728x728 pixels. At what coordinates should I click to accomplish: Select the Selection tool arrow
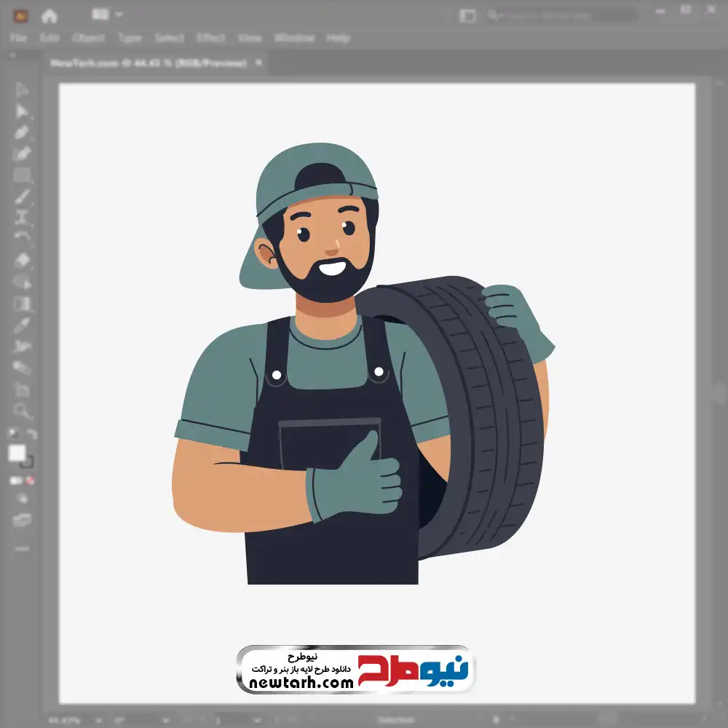click(x=23, y=90)
